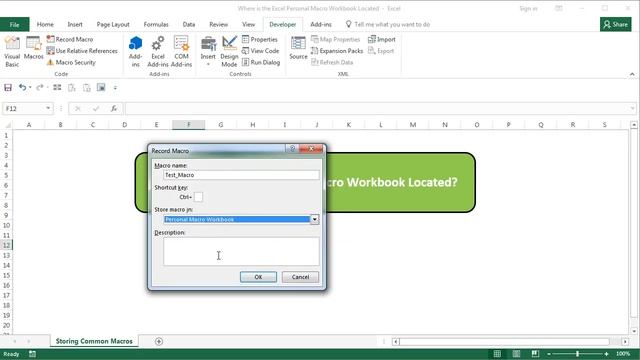Open the blue Add-ins button
The height and width of the screenshot is (360, 640).
(x=136, y=51)
